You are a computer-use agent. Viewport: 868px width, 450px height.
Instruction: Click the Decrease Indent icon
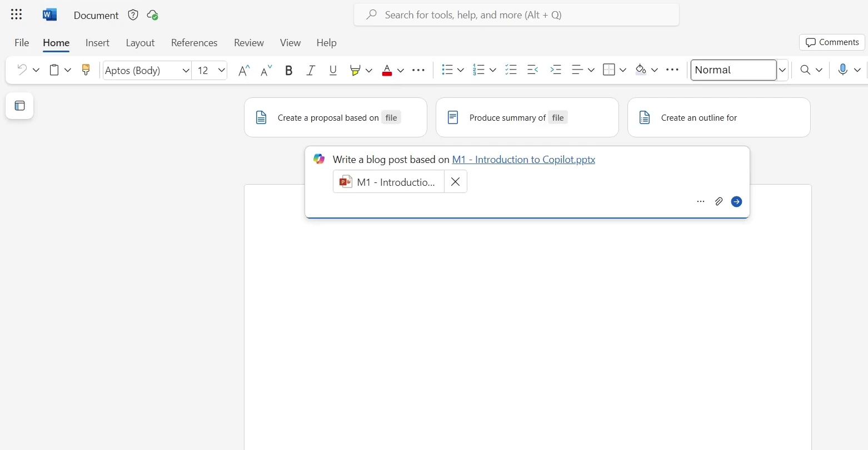click(x=532, y=70)
